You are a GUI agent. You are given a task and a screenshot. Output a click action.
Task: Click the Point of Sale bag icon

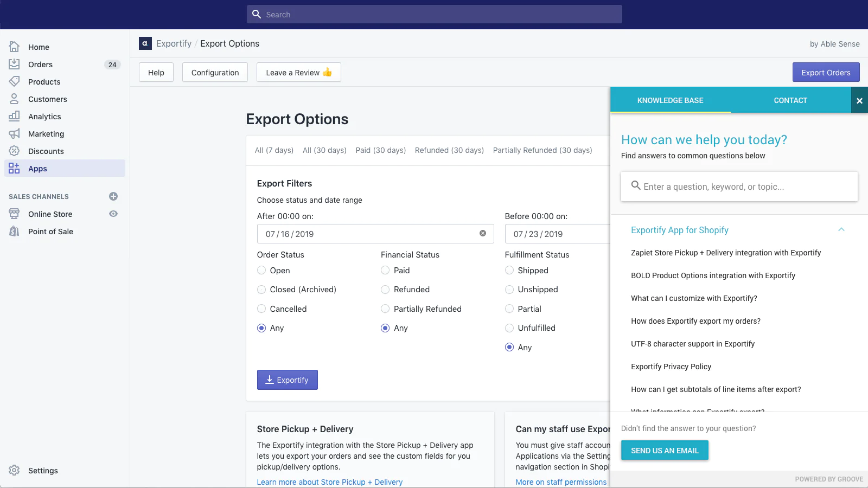15,232
